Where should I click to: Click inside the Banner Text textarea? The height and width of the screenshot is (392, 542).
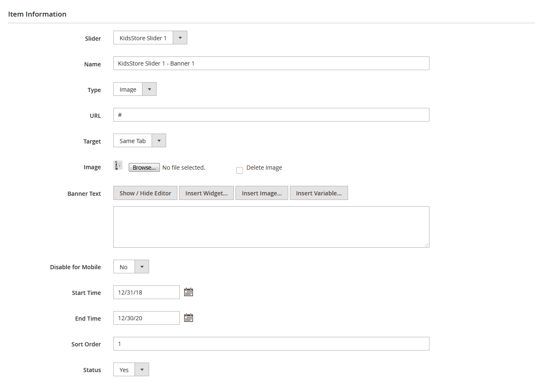click(271, 227)
